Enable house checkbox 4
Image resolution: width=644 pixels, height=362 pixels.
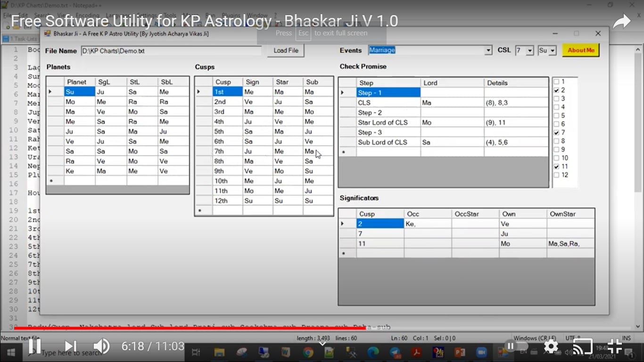[556, 107]
